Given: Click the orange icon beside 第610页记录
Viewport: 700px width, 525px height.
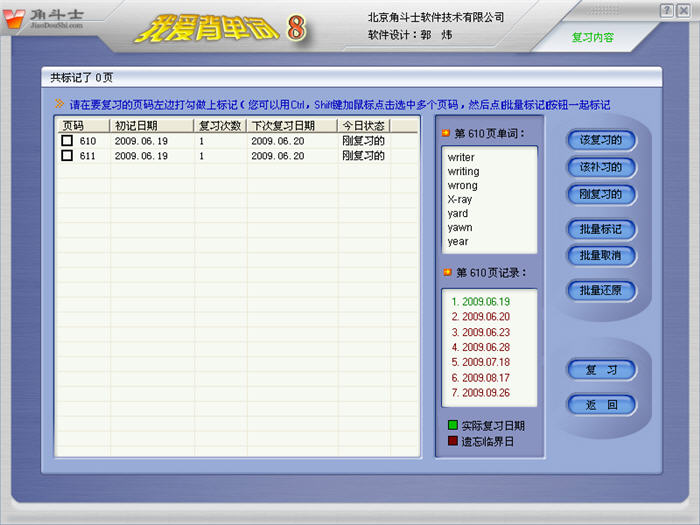Looking at the screenshot, I should tap(447, 272).
